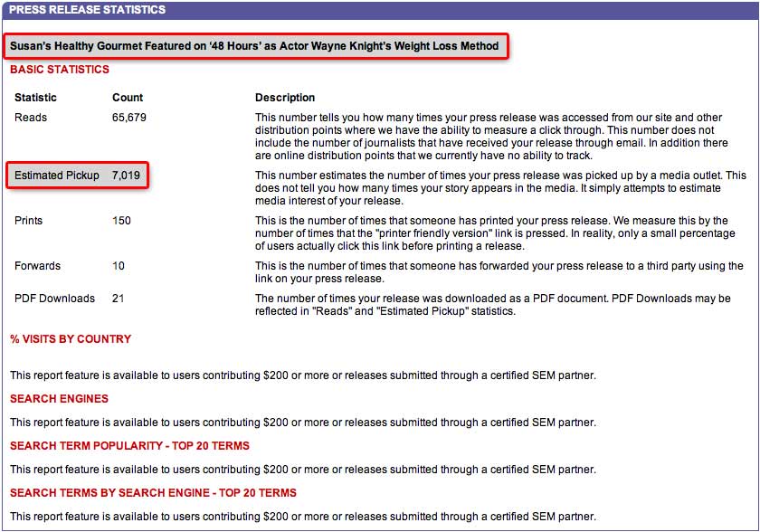Click the Reads description paragraph

(491, 136)
